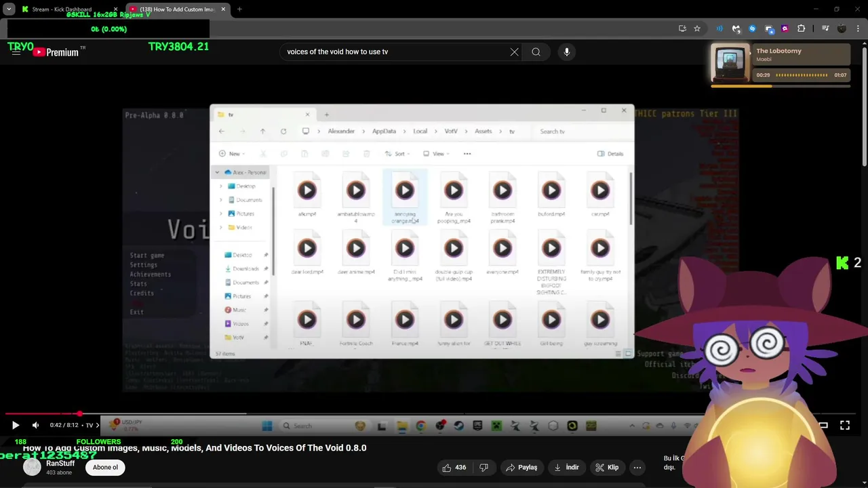This screenshot has width=868, height=488.
Task: Open the New dropdown in Explorer
Action: (x=231, y=154)
